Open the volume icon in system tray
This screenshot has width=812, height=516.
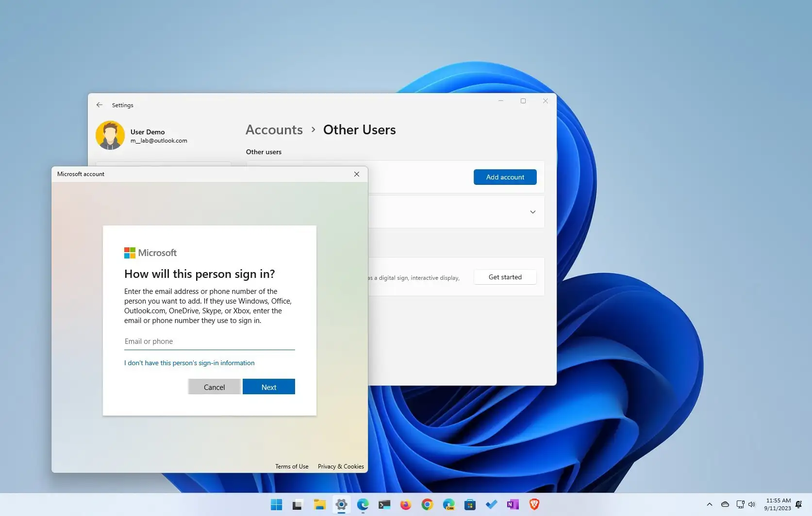(x=752, y=504)
